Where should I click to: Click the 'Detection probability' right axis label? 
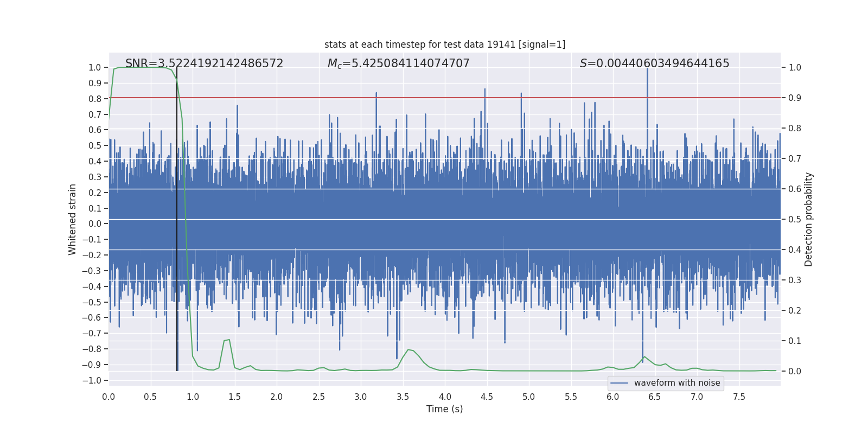(809, 219)
